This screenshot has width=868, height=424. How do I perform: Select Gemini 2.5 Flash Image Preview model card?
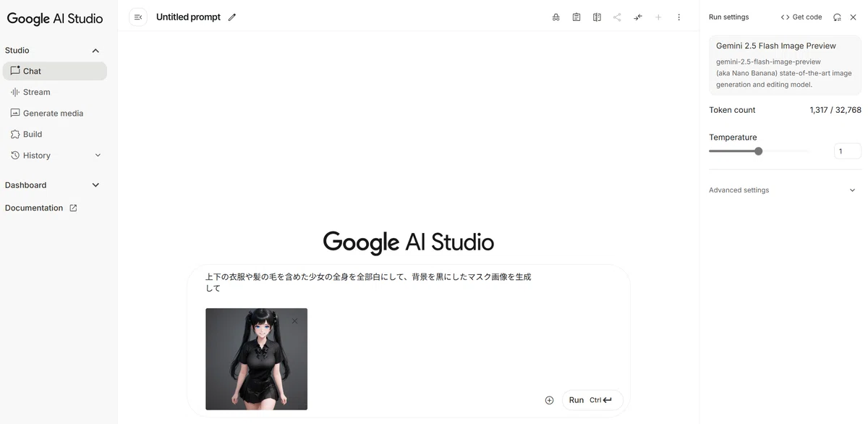[x=785, y=64]
